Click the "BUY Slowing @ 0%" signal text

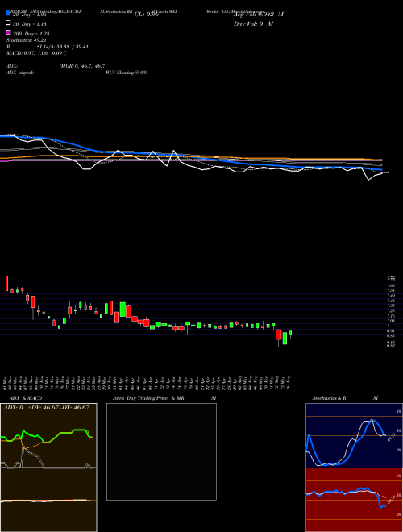pyautogui.click(x=127, y=73)
